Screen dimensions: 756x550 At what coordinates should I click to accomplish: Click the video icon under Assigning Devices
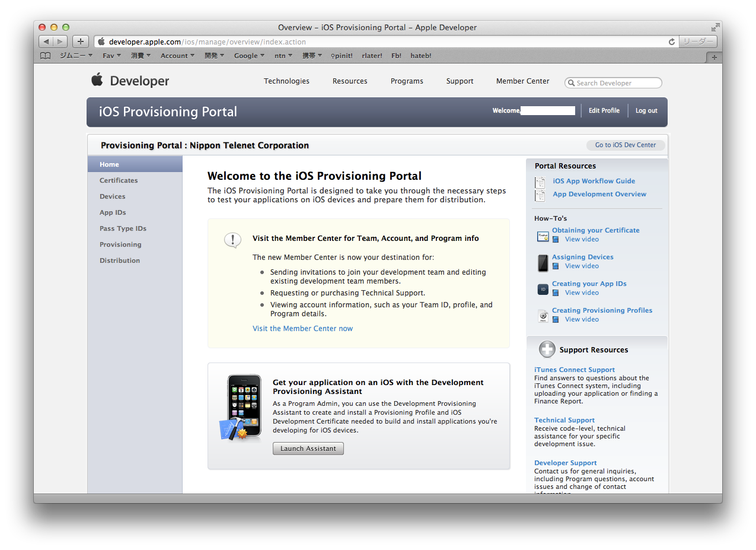556,266
